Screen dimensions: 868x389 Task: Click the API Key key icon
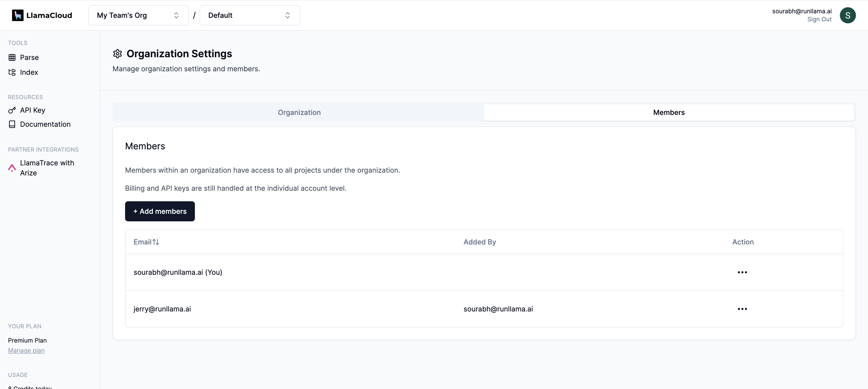click(x=12, y=110)
